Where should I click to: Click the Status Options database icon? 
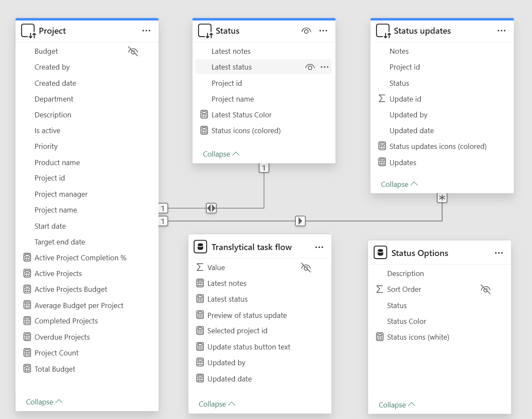click(x=380, y=252)
